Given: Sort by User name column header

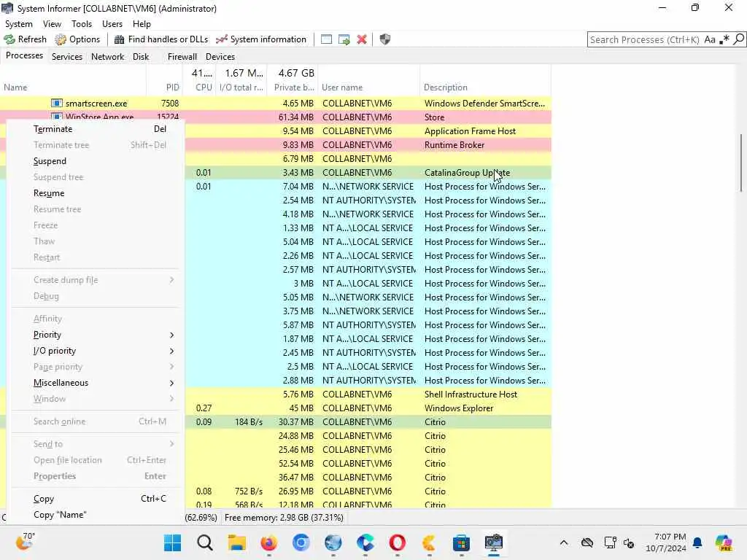Looking at the screenshot, I should point(368,87).
